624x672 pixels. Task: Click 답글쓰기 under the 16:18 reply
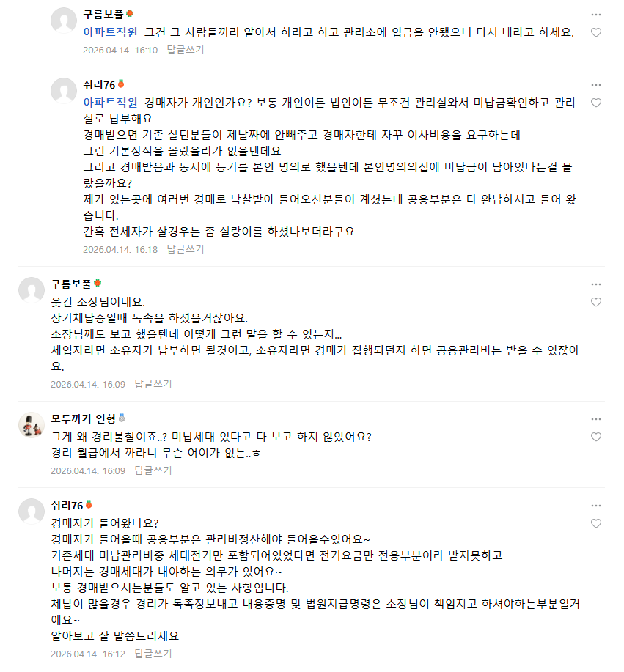coord(186,249)
